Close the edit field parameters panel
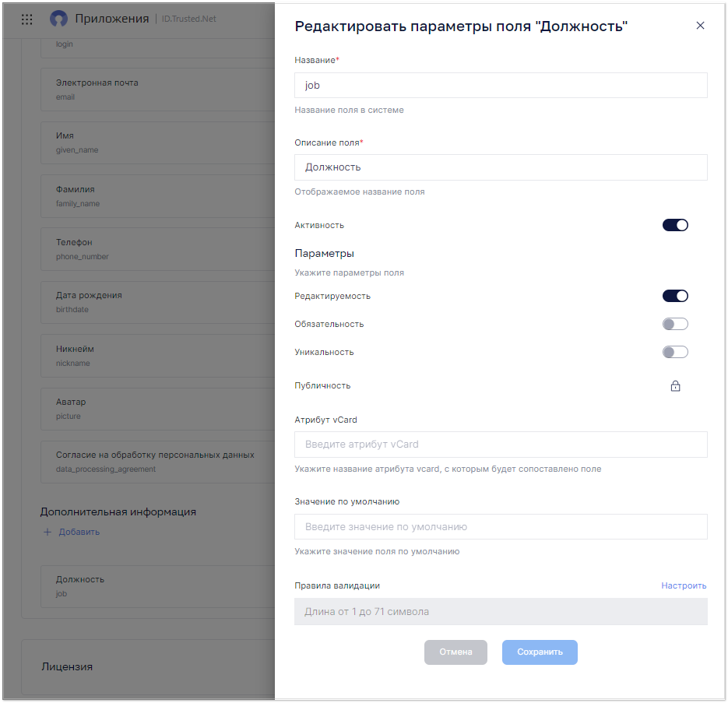The image size is (728, 703). 700,26
